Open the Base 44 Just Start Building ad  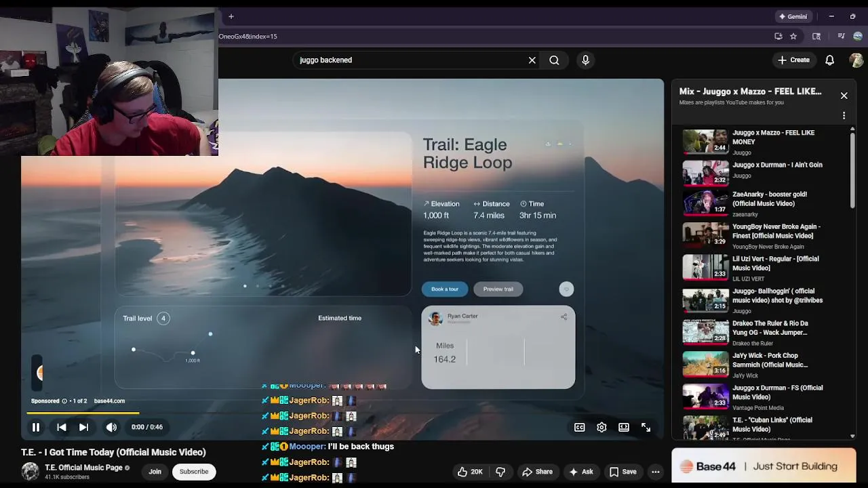coord(764,466)
